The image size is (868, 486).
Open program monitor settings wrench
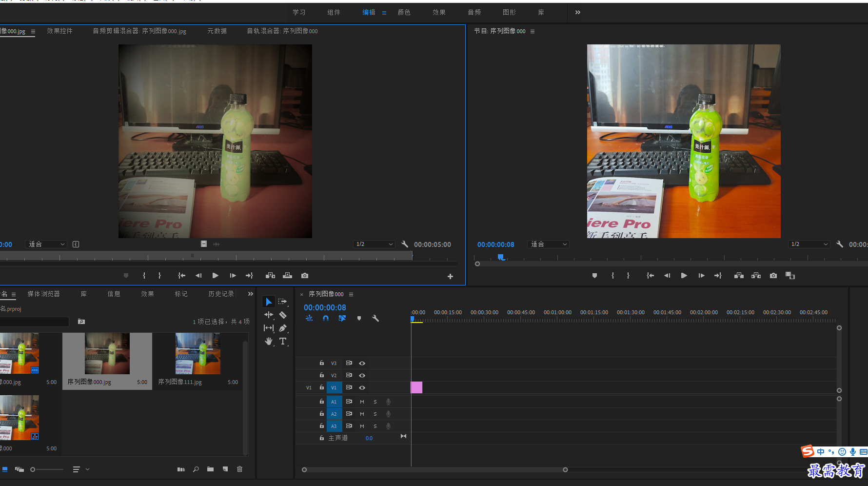click(840, 244)
